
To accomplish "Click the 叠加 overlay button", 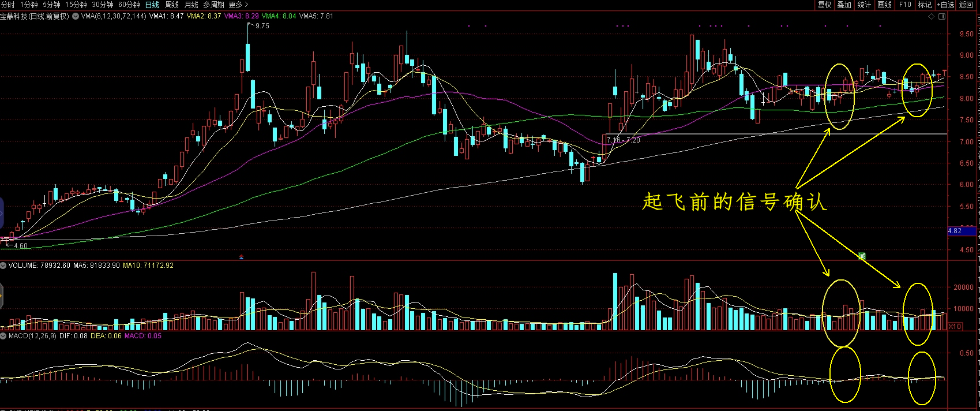I will coord(844,5).
